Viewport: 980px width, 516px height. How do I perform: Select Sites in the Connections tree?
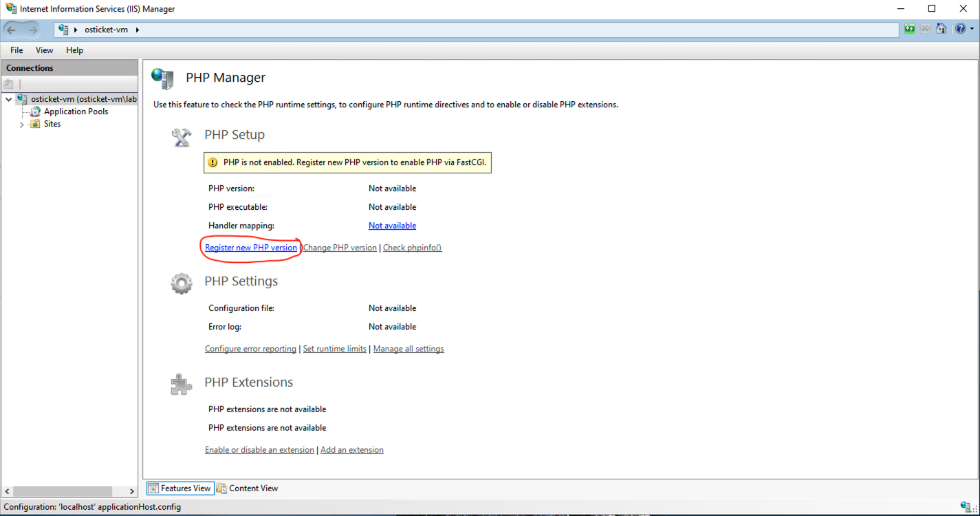pos(52,124)
